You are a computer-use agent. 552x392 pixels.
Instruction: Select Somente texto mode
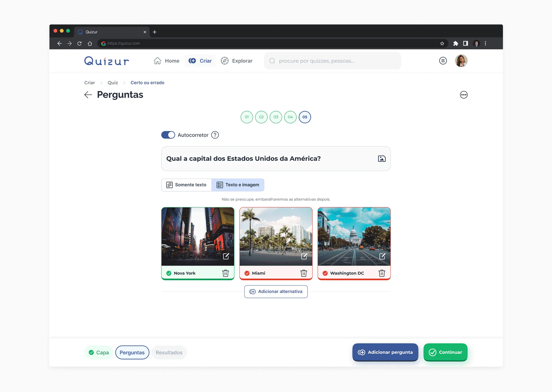click(x=186, y=185)
